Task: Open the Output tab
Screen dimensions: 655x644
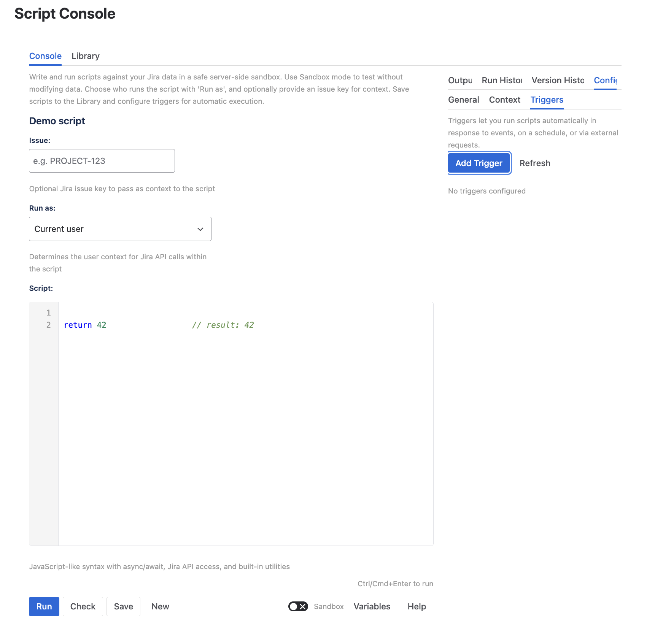Action: click(460, 80)
